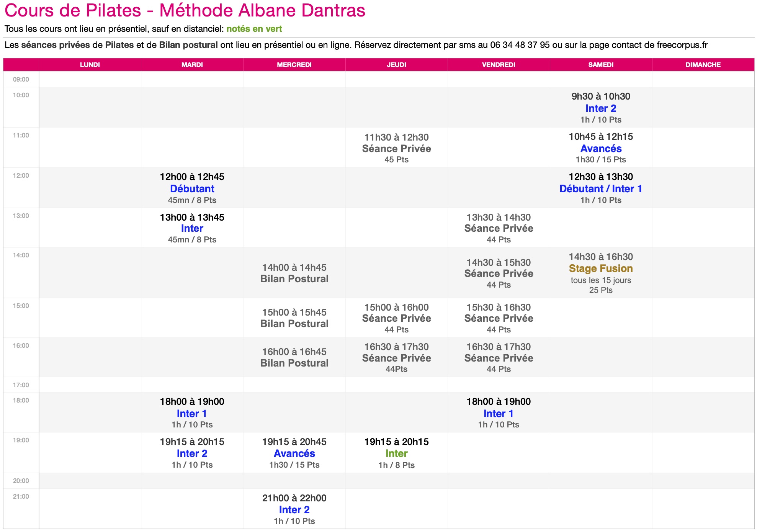Click the 18:00 time label
Screen dimensions: 757x532
(x=21, y=400)
